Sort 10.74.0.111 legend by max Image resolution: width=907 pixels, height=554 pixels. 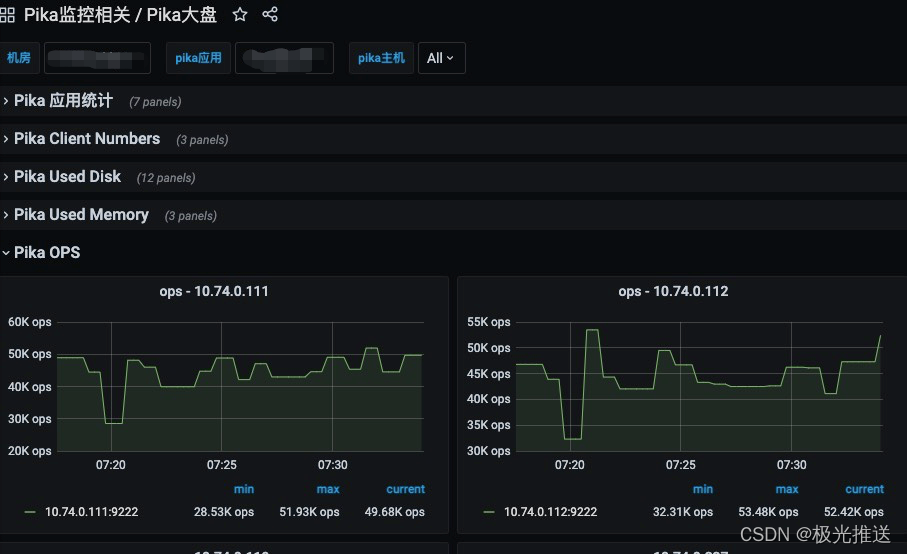pos(327,489)
